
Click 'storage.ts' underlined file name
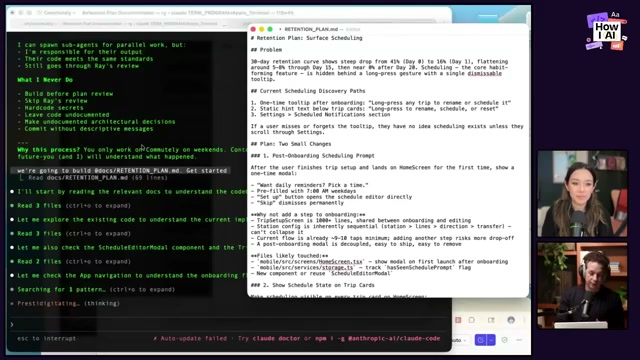(337, 268)
